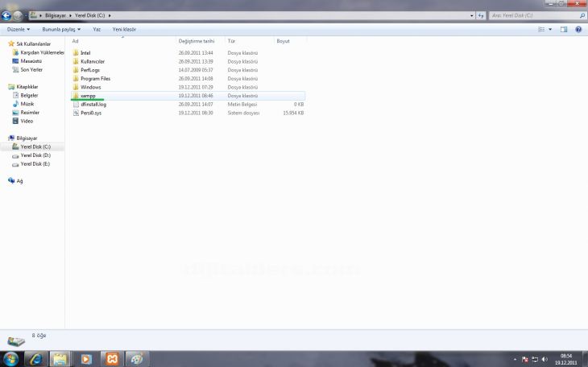Sort by the Değiştirme tarihi column header

[197, 40]
